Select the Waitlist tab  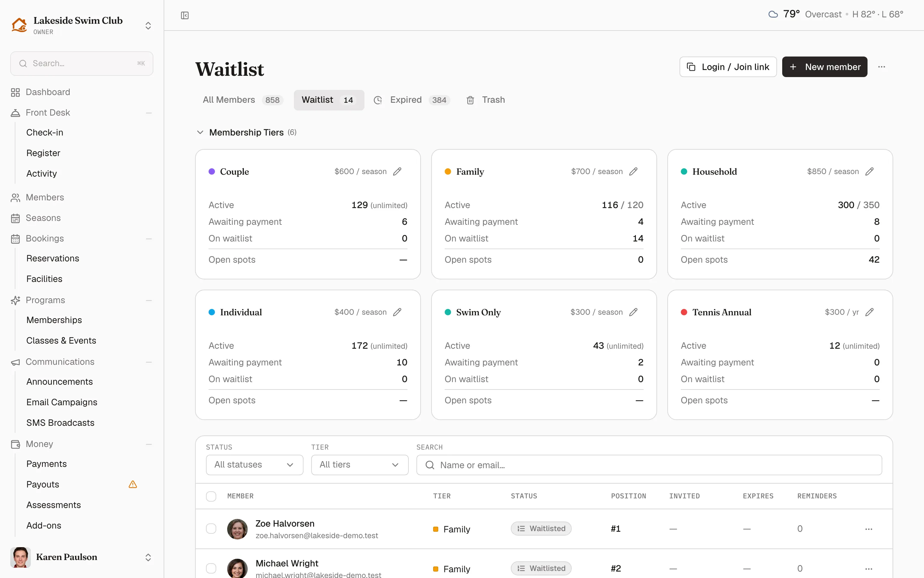[329, 100]
